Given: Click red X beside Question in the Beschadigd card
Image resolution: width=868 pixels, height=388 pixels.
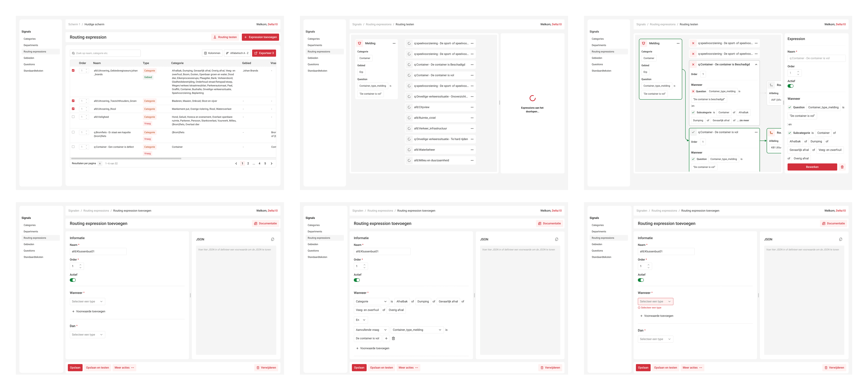Looking at the screenshot, I should [693, 91].
